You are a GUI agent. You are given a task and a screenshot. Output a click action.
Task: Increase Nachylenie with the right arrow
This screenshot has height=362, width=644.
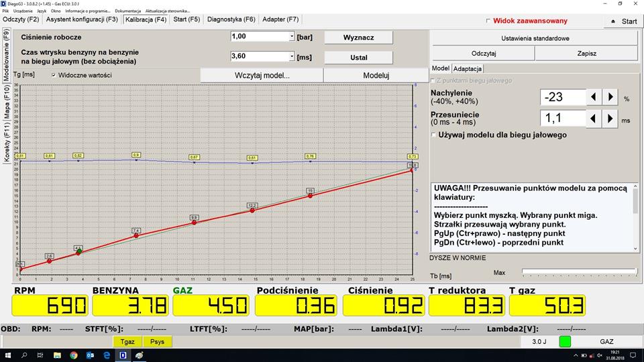610,97
